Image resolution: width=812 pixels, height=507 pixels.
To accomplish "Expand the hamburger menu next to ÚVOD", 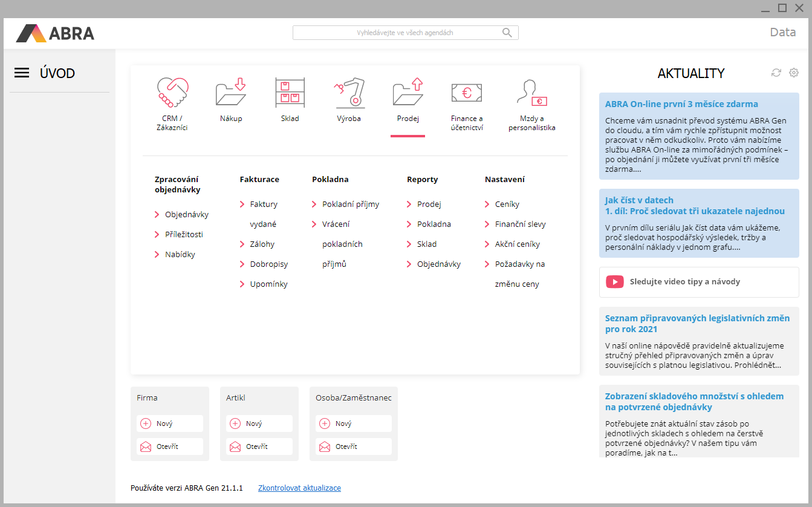I will tap(22, 73).
